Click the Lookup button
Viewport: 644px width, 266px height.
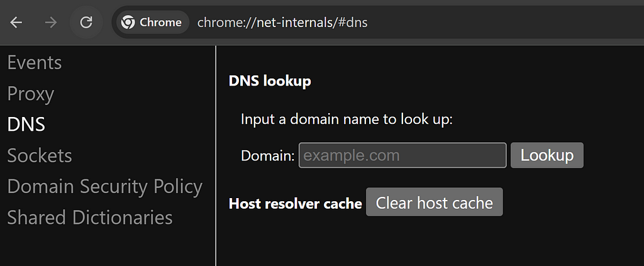[547, 155]
